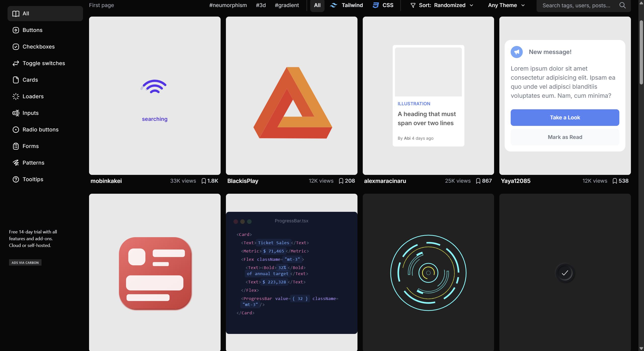Click the magnifier icon in search box

click(x=622, y=5)
